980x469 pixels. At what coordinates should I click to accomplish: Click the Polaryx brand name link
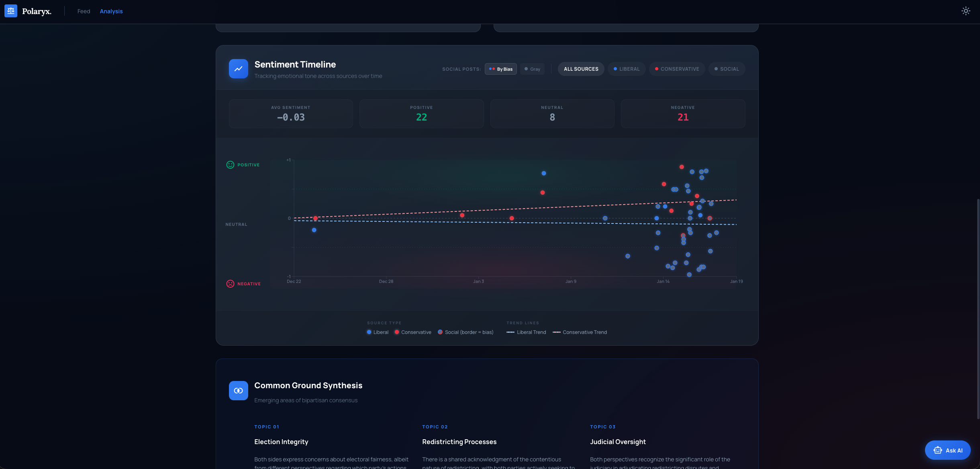pos(37,11)
